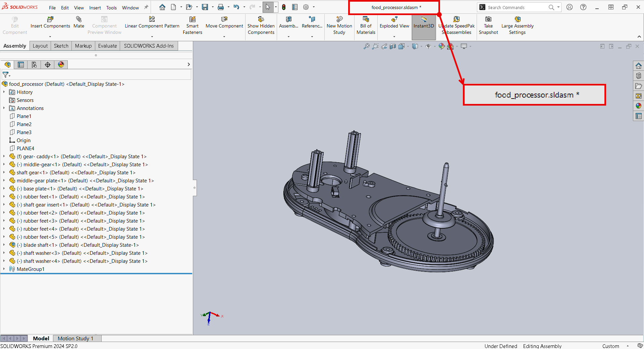Open the Tools menu
Viewport: 644px width, 349px height.
111,7
